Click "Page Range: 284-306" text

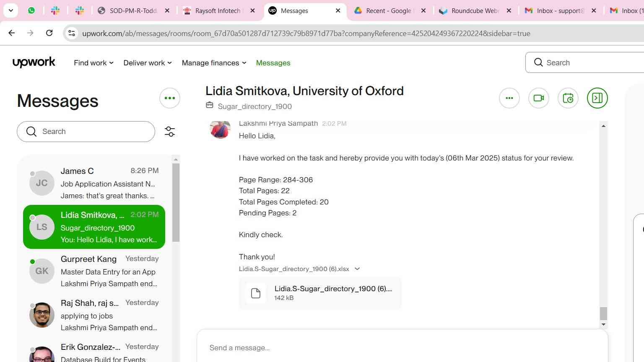tap(276, 180)
